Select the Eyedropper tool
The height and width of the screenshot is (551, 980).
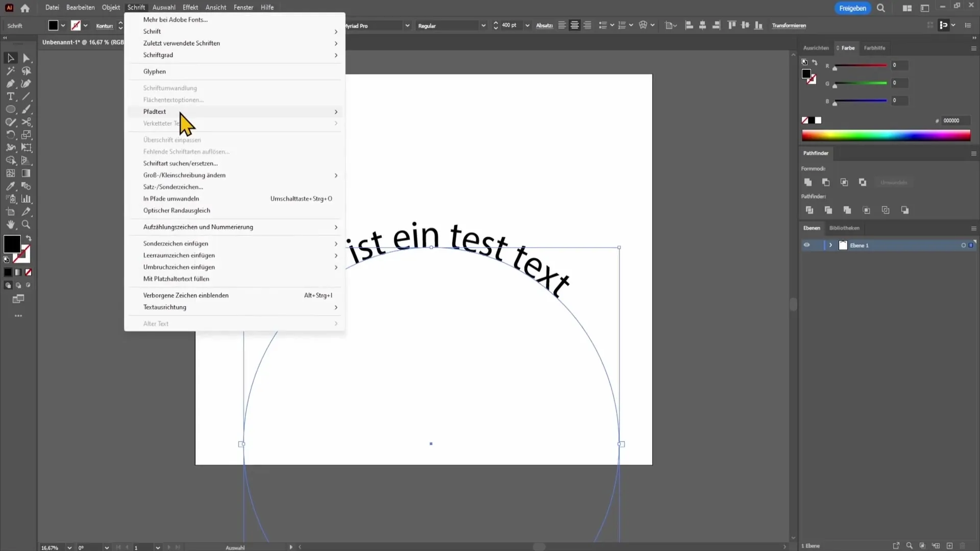10,186
